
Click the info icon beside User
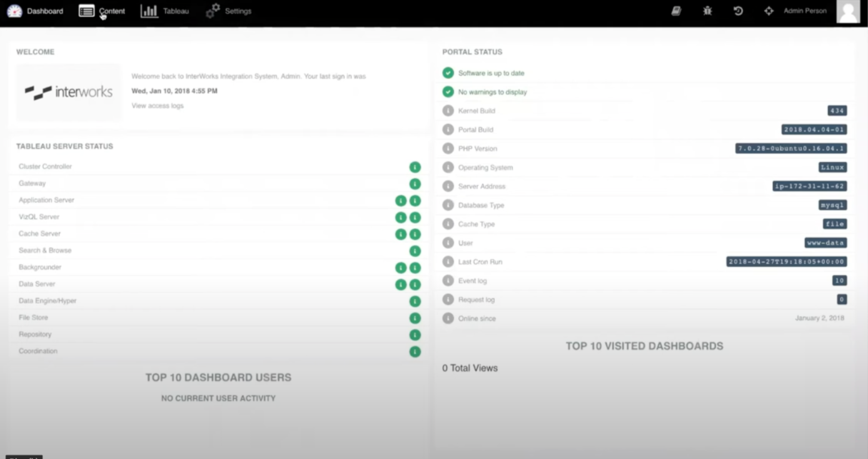point(448,243)
